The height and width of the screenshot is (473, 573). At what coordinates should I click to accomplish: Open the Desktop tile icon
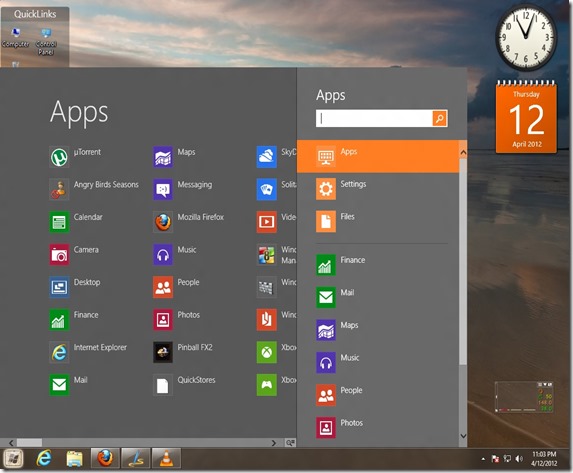click(59, 287)
